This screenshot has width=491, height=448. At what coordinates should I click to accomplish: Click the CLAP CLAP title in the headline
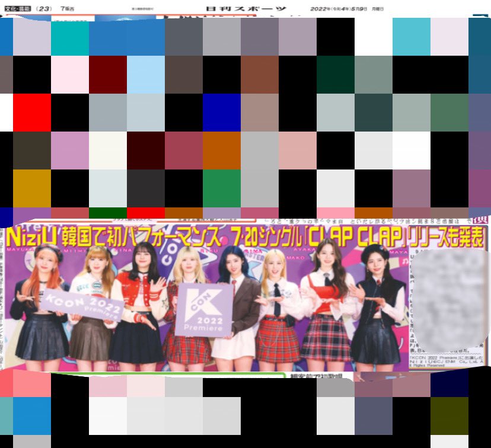pyautogui.click(x=355, y=237)
